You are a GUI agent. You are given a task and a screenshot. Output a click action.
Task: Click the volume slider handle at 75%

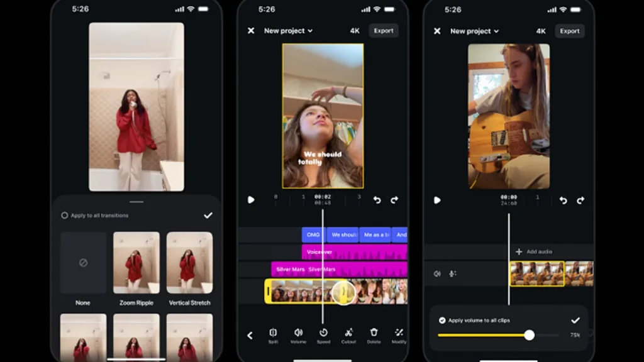pos(530,336)
